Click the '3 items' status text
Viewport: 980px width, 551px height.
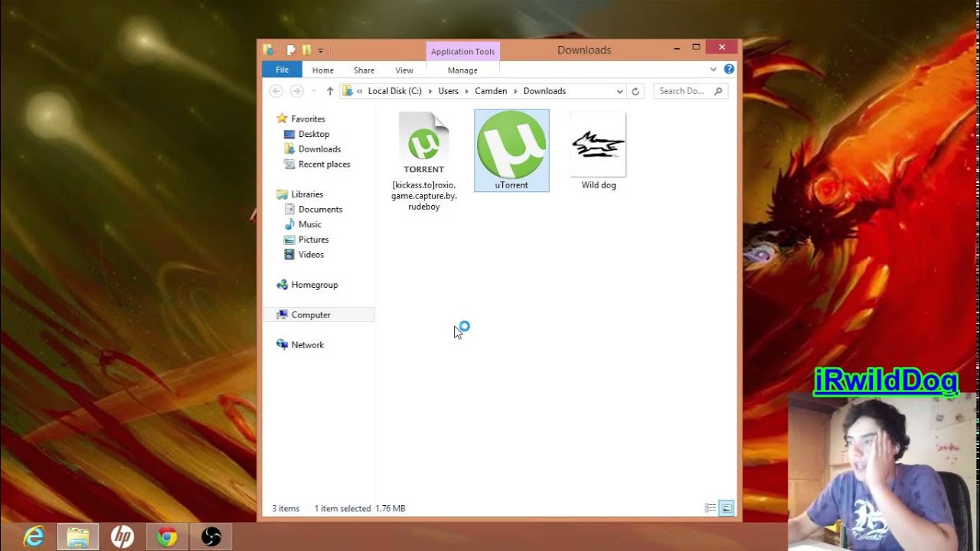(x=286, y=508)
